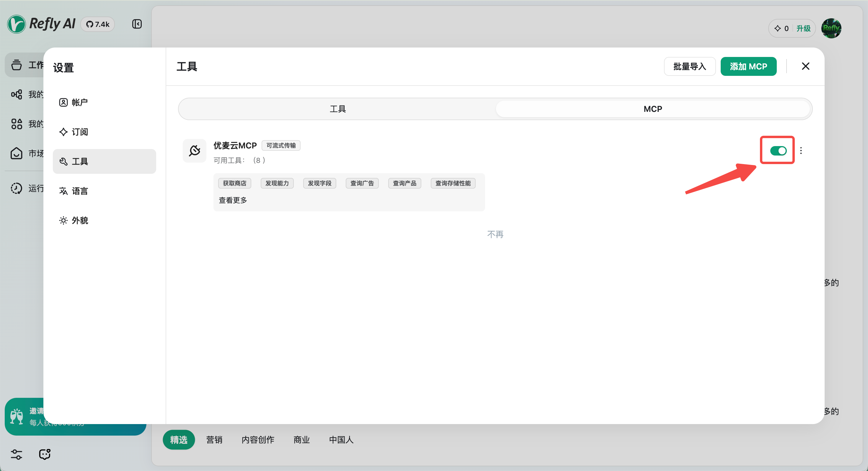
Task: Select the 精选 category chip
Action: [179, 440]
